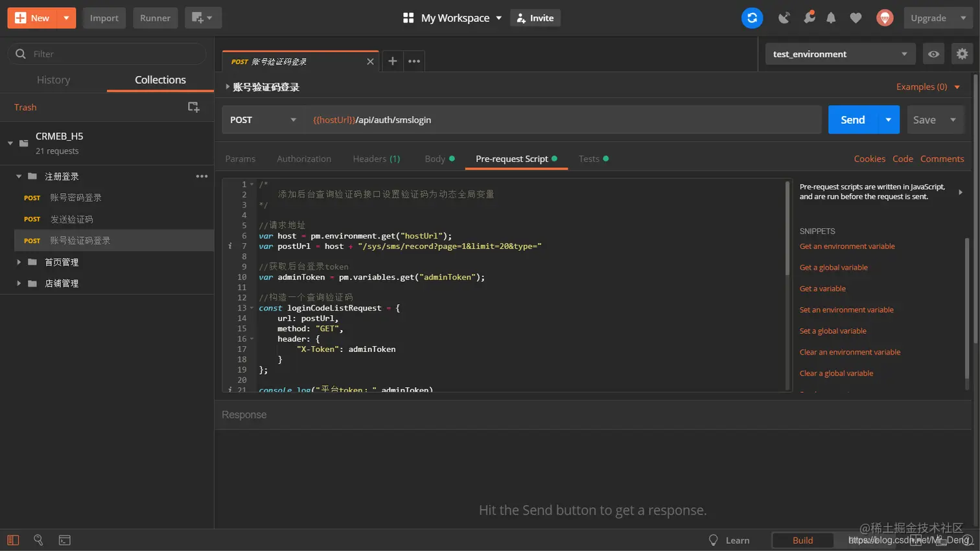Open the Send options dropdown arrow
Screen dimensions: 980x551
click(889, 120)
